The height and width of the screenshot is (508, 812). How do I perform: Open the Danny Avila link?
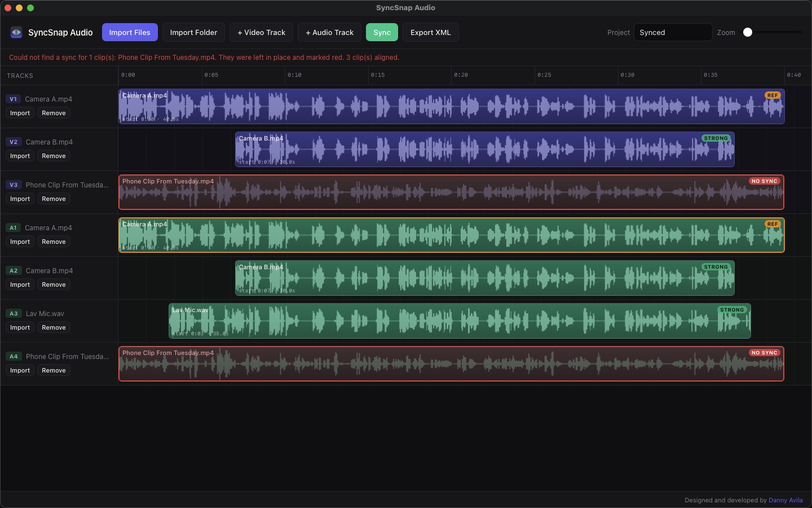click(x=785, y=500)
